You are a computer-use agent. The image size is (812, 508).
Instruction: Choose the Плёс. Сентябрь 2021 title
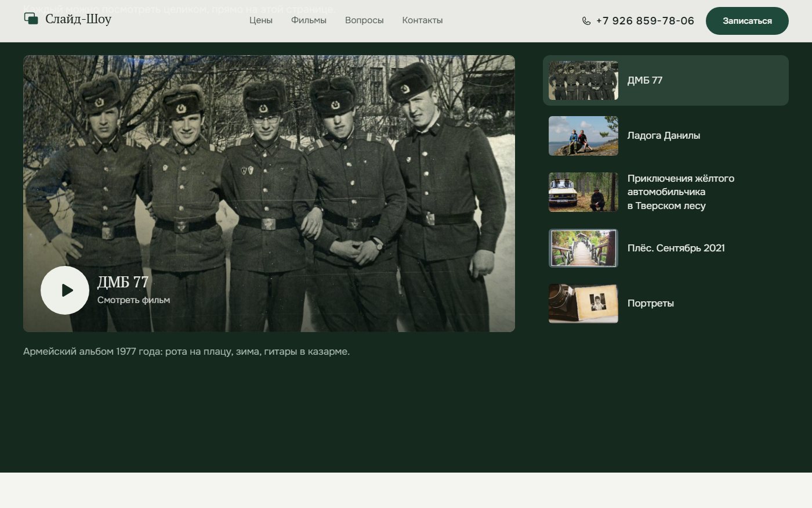tap(676, 248)
